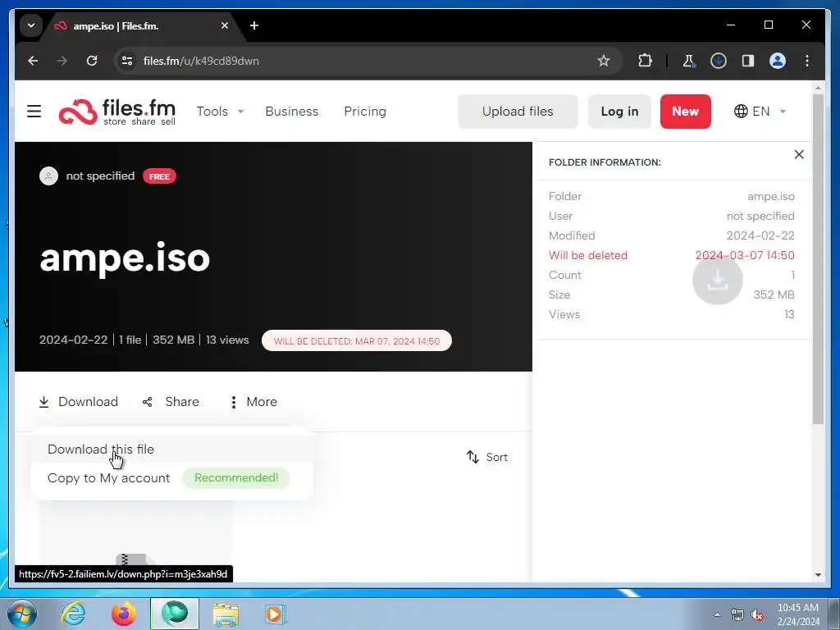Click the page vertical scrollbar
Screen dimensions: 840x630
pyautogui.click(x=818, y=259)
